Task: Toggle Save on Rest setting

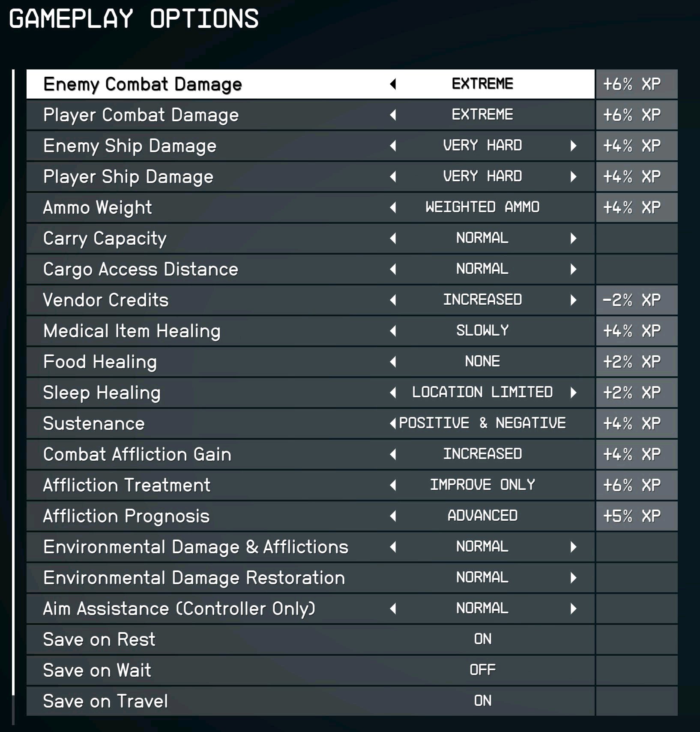Action: pyautogui.click(x=482, y=639)
